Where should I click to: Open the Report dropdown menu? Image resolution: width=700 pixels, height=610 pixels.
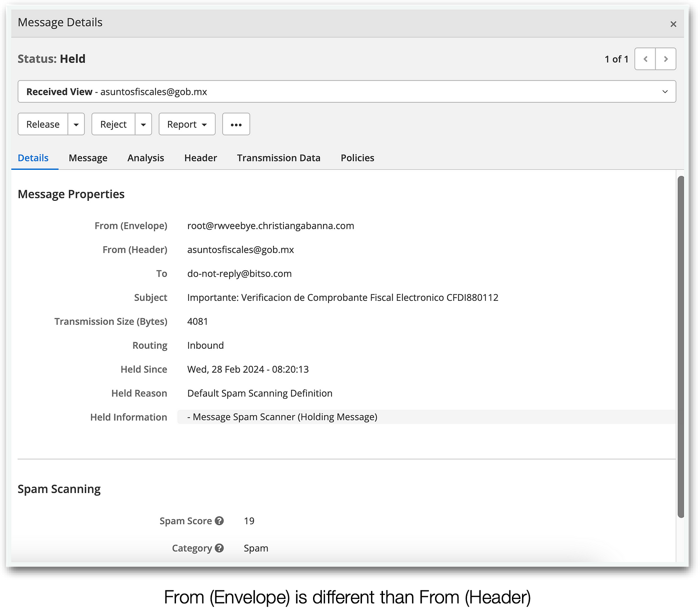tap(187, 124)
